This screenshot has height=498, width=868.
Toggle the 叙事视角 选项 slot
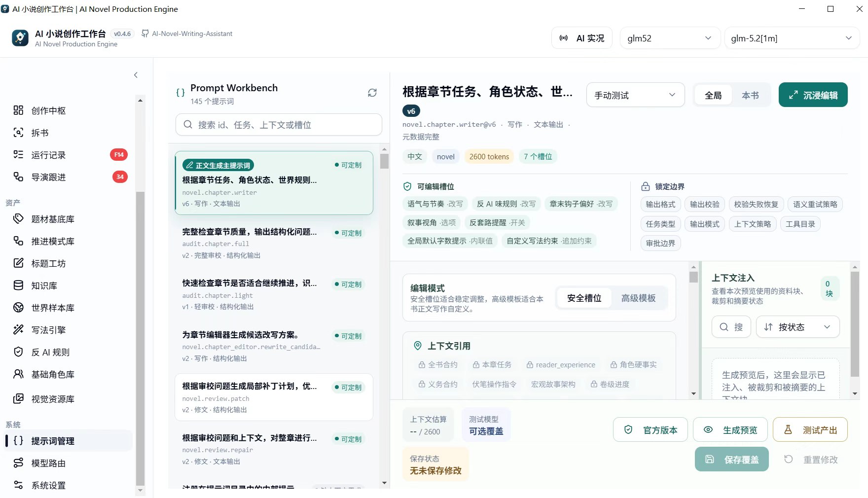point(432,222)
